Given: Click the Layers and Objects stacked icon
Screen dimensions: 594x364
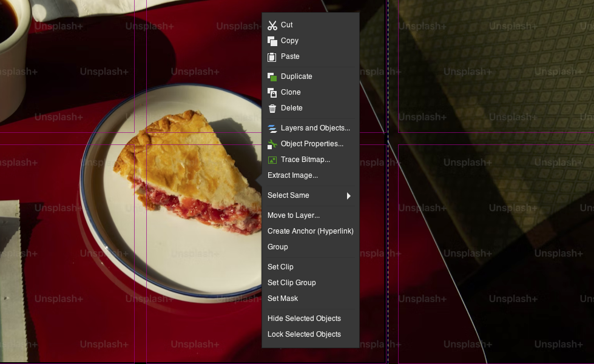Looking at the screenshot, I should pos(272,129).
